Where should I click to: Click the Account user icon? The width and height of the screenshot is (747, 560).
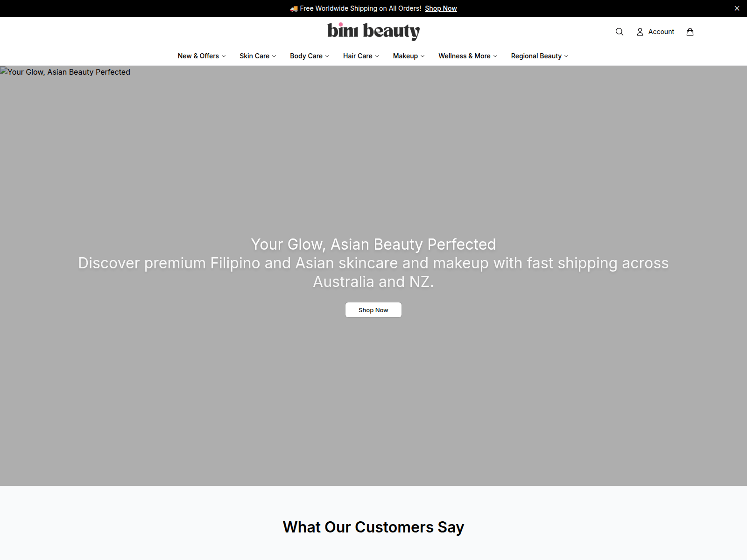pos(640,32)
